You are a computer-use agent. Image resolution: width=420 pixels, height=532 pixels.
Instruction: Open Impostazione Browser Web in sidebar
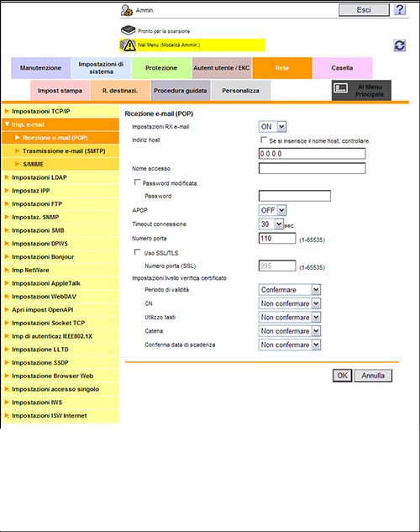(60, 376)
